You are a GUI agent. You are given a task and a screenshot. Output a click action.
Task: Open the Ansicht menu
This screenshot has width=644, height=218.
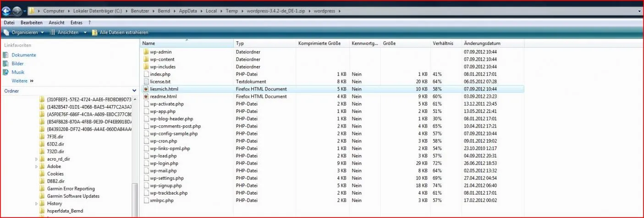tap(56, 22)
